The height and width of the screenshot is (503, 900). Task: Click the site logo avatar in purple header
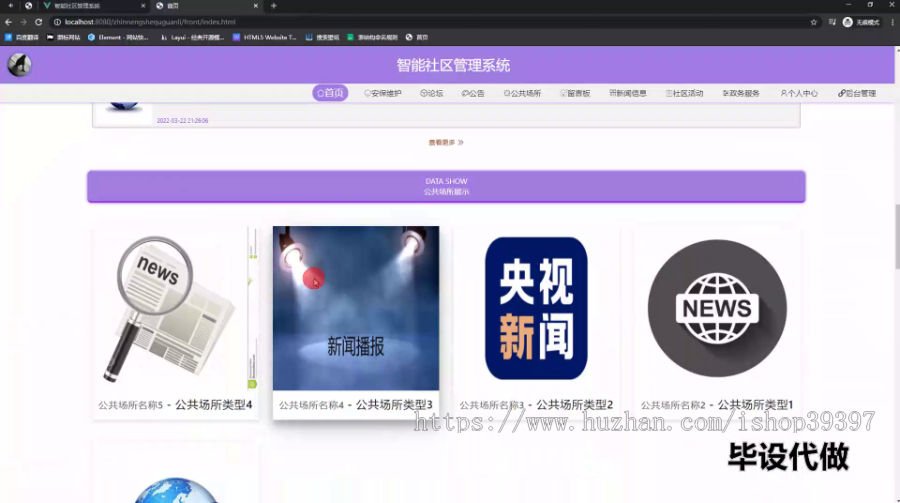click(20, 65)
